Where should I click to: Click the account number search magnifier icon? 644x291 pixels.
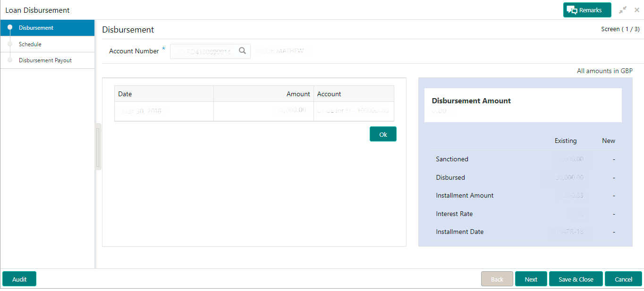click(242, 51)
